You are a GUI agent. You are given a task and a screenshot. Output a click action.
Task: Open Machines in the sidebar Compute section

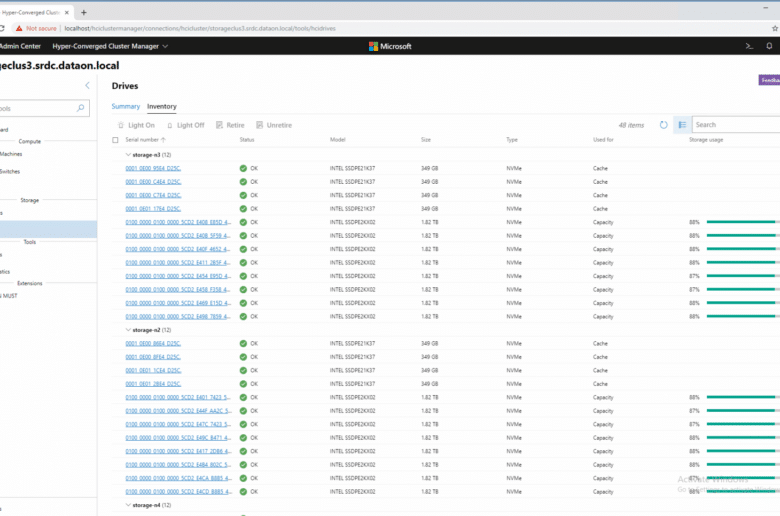pyautogui.click(x=11, y=154)
